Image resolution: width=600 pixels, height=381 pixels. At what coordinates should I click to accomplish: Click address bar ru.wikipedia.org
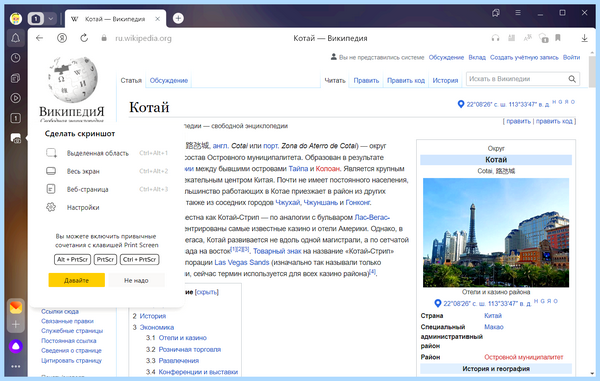click(x=143, y=38)
